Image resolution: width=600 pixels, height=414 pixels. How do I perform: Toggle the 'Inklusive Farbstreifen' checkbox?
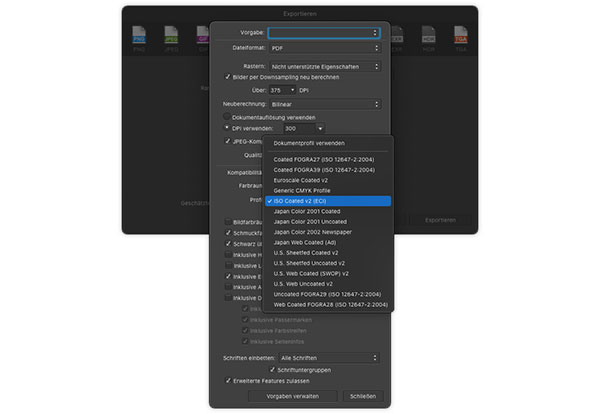coord(245,330)
